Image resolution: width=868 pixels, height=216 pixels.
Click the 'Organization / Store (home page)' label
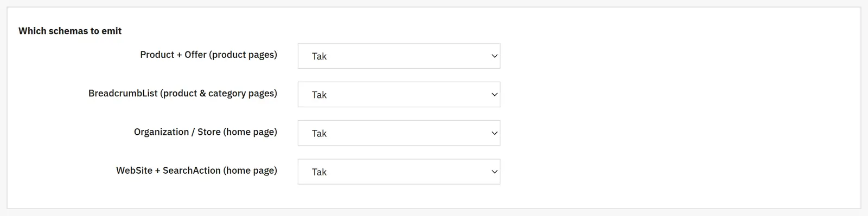206,132
